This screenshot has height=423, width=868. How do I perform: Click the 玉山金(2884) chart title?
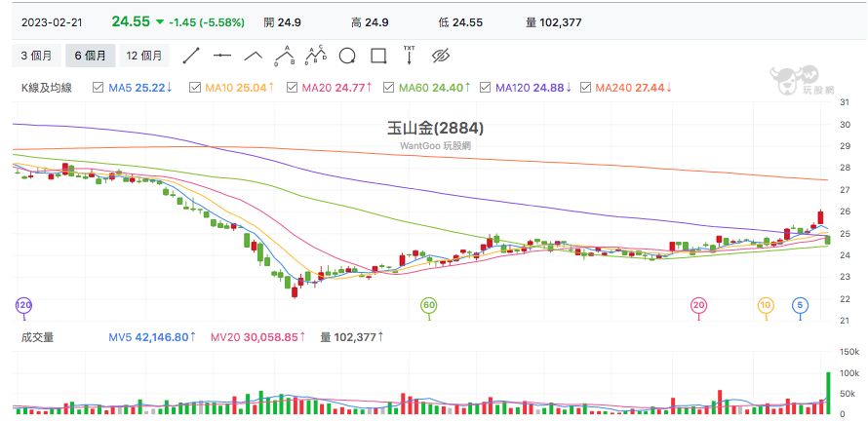(x=435, y=129)
